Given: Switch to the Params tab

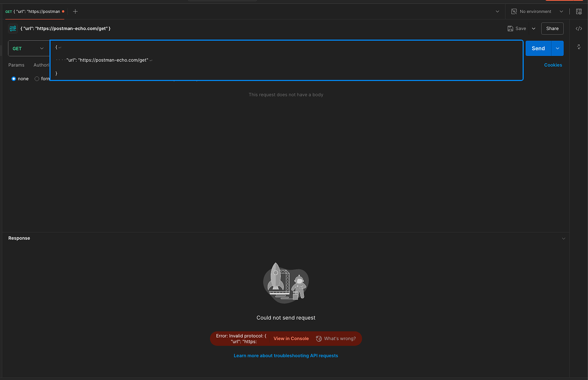Looking at the screenshot, I should (x=16, y=65).
